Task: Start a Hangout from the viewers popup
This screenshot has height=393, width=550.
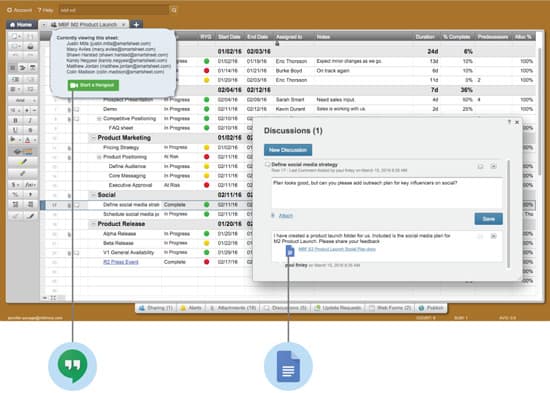Action: (x=93, y=85)
